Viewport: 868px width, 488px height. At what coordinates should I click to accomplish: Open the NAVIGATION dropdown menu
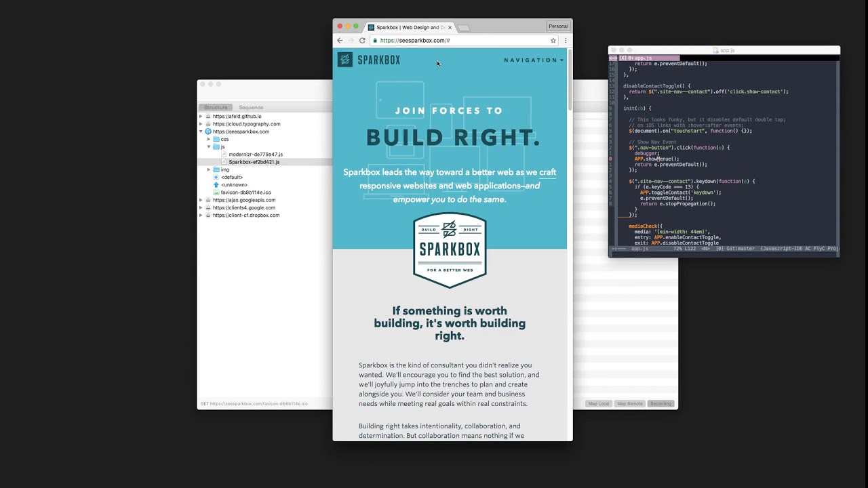click(x=534, y=60)
